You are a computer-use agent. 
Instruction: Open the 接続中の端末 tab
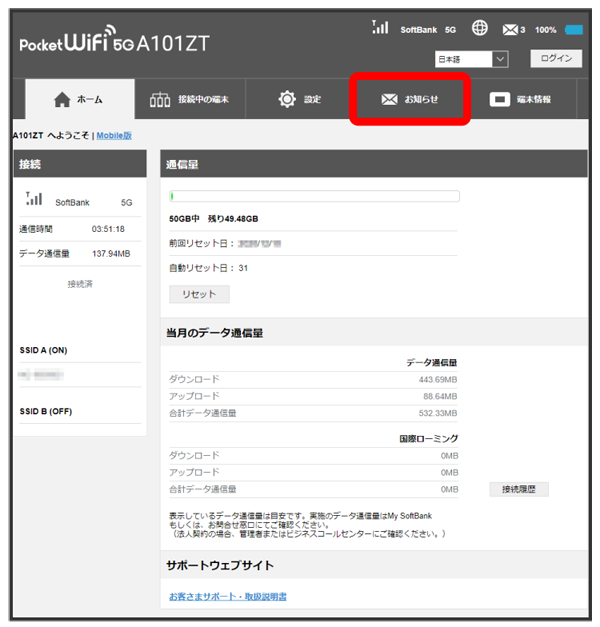click(188, 99)
